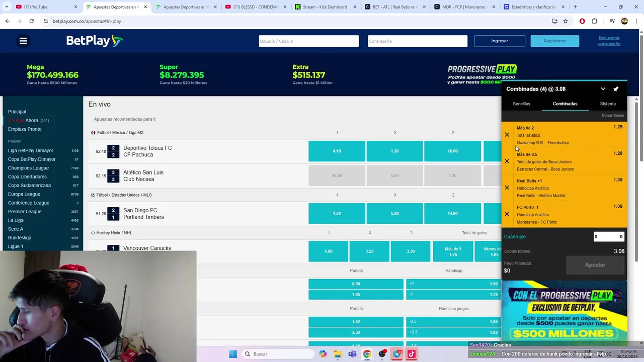Go back in browser history
The height and width of the screenshot is (362, 644).
coord(7,21)
